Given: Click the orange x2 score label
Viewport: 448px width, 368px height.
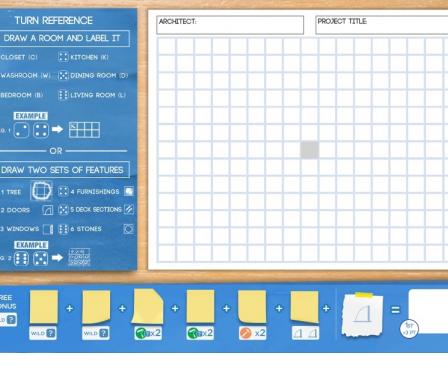Looking at the screenshot, I should [x=252, y=333].
